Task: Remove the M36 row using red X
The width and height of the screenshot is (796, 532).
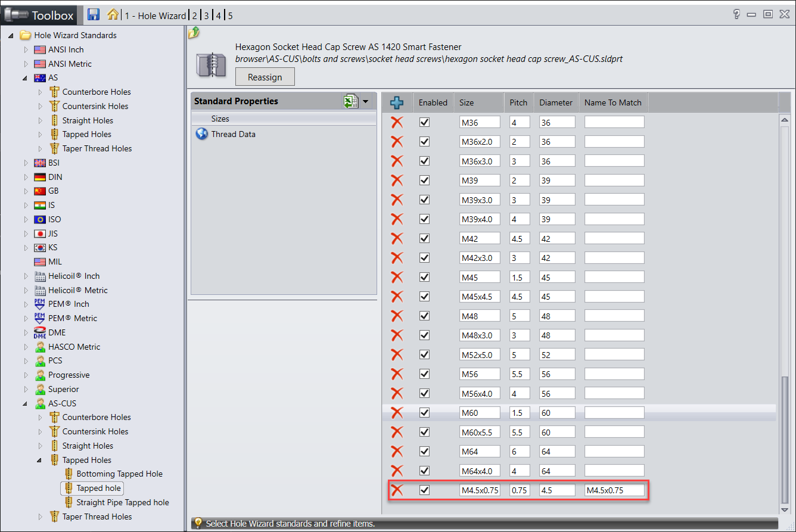Action: pyautogui.click(x=397, y=122)
